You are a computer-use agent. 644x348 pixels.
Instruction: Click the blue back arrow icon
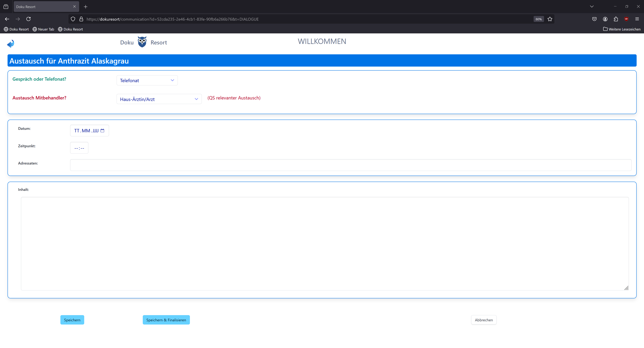(11, 44)
